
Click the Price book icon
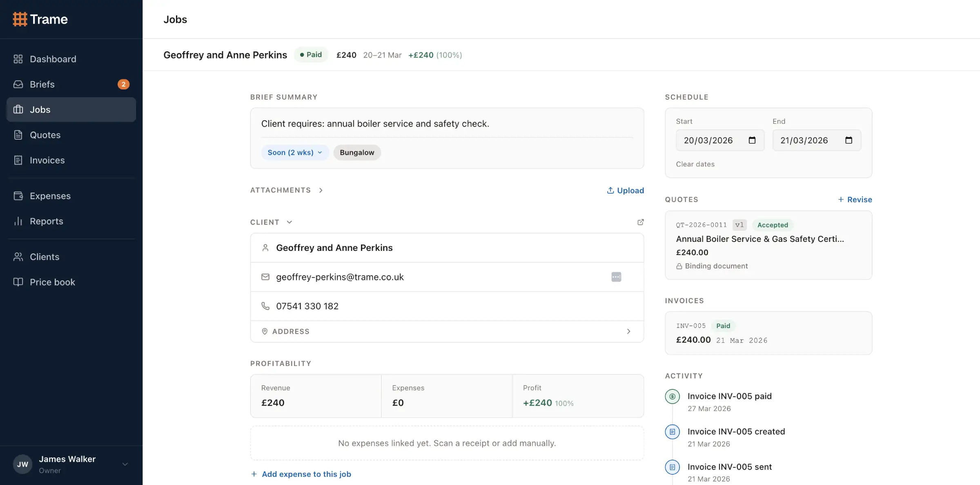pos(18,282)
